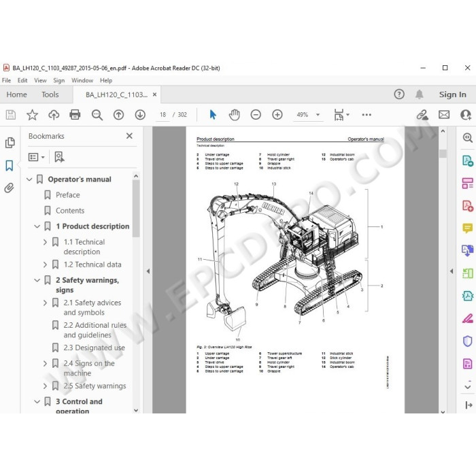Open Page Thumbnails panel icon

[x=10, y=143]
